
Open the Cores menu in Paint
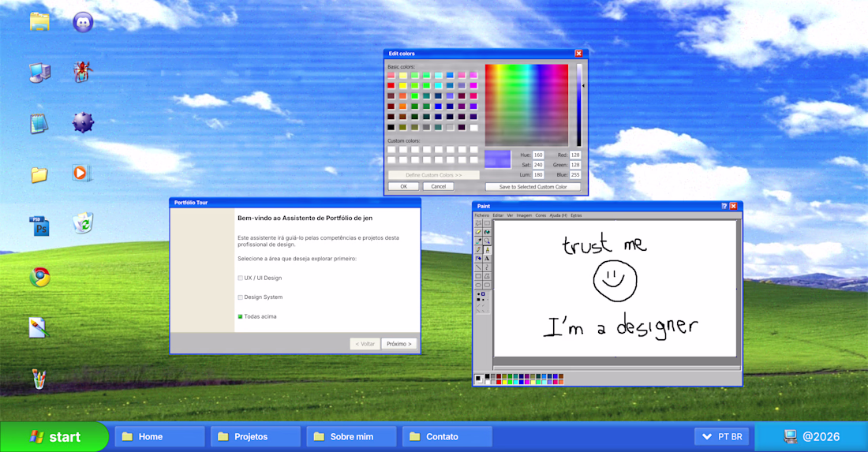click(x=541, y=215)
